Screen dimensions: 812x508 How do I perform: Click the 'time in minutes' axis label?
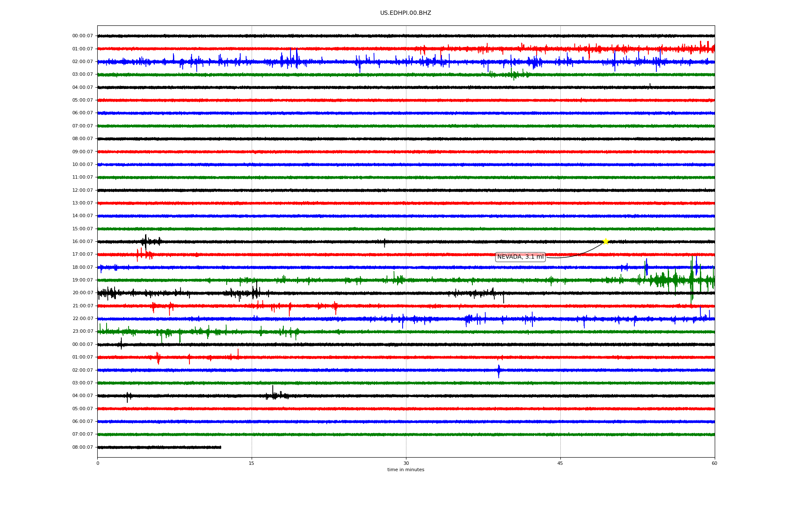tap(406, 470)
